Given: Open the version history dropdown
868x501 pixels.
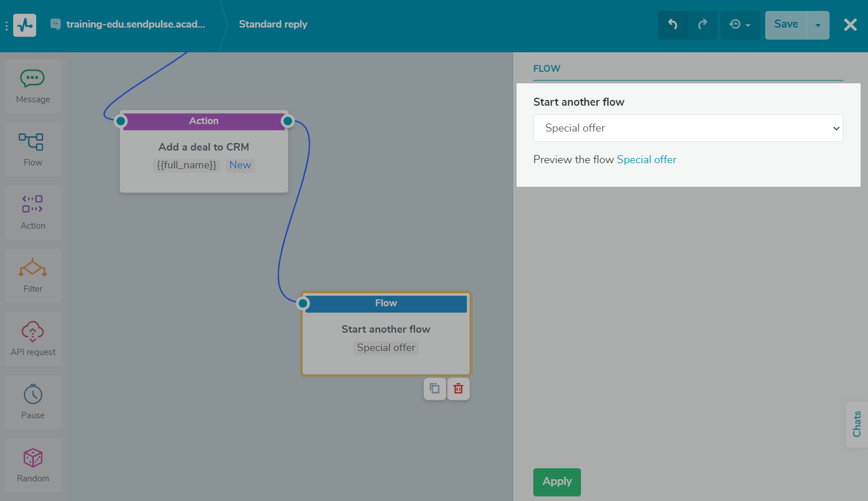Looking at the screenshot, I should click(x=740, y=25).
